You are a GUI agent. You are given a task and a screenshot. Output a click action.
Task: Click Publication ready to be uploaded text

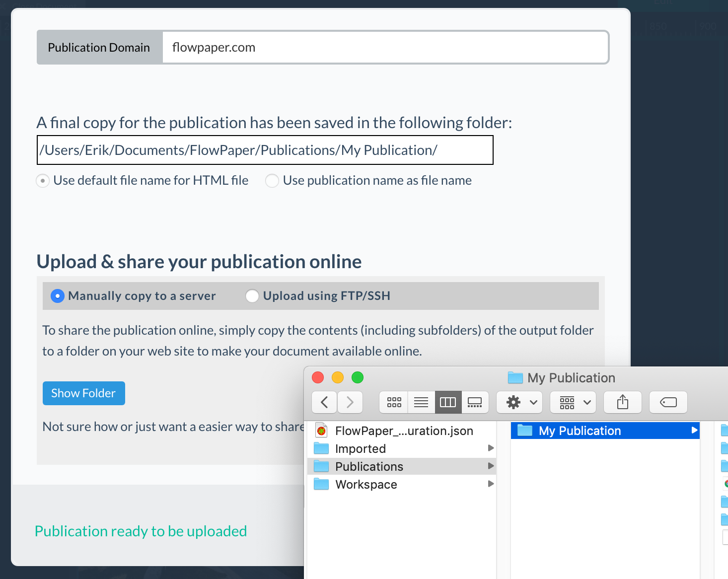point(141,531)
